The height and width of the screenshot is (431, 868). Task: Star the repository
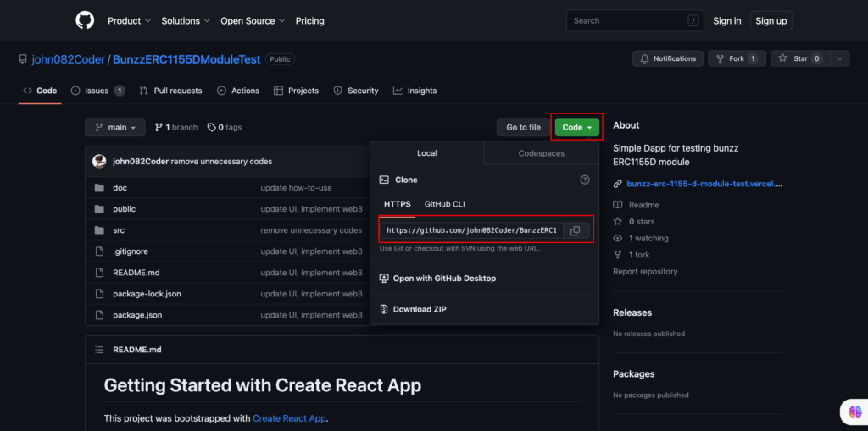click(x=800, y=58)
